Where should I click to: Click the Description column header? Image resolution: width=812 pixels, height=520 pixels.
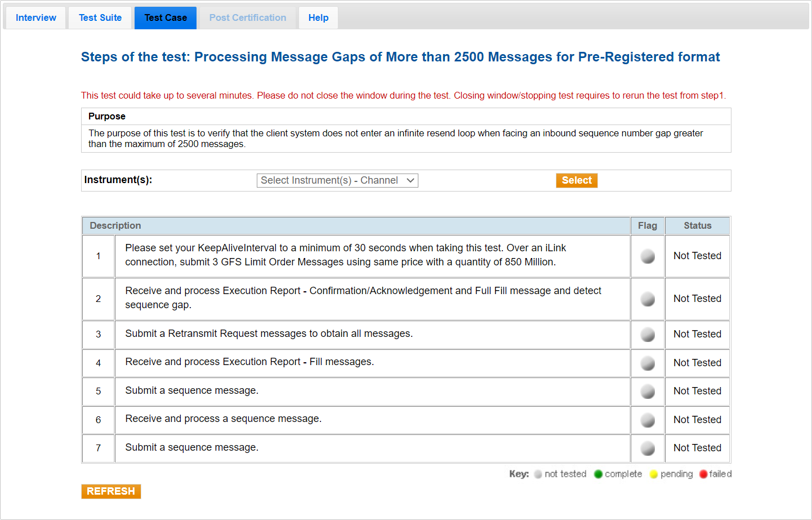click(x=115, y=225)
